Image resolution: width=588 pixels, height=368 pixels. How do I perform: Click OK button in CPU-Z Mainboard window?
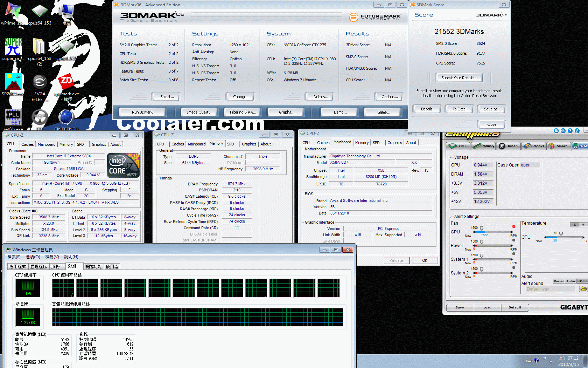click(x=425, y=260)
